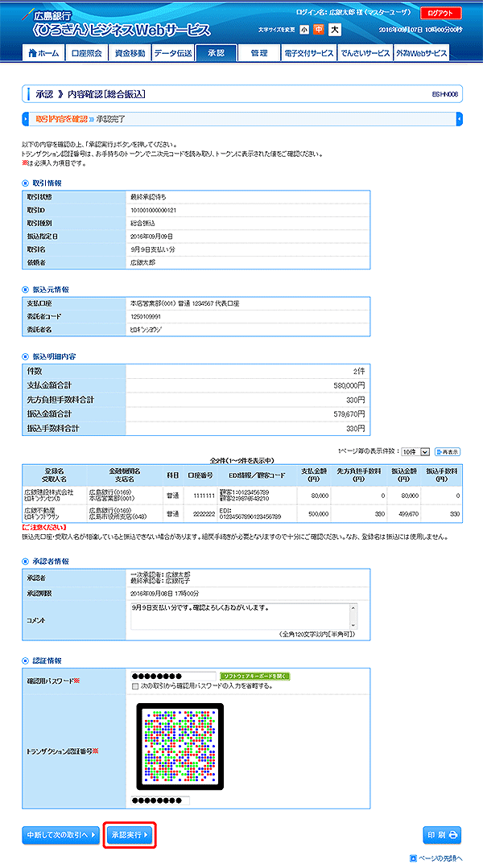Open the ホーム tab
The image size is (483, 868).
[x=43, y=53]
